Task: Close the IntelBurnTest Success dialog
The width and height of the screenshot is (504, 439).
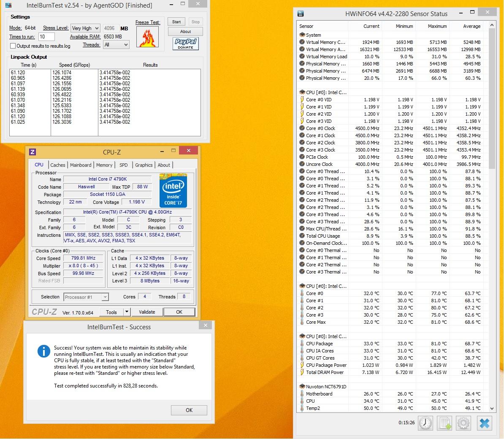Action: 206,325
